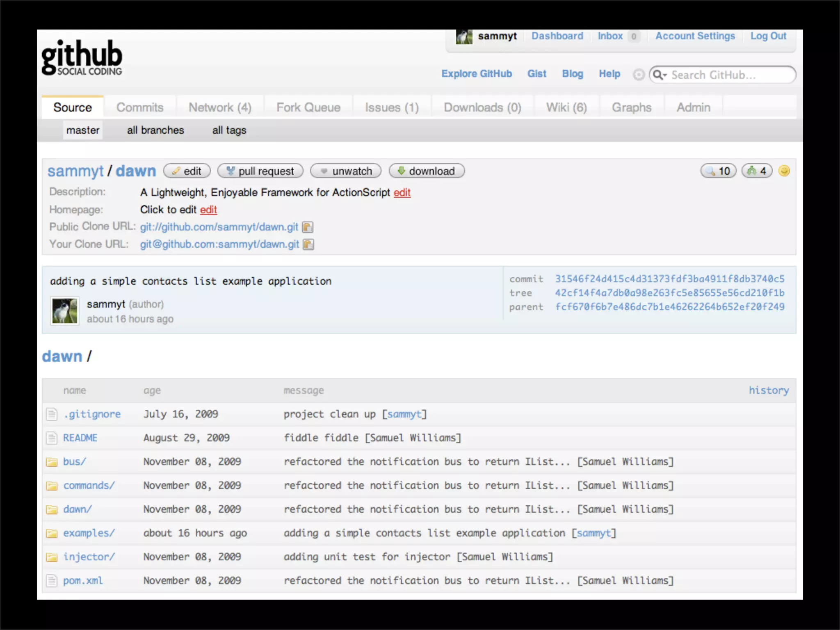Copy the Public Clone URL via clipboard icon
The height and width of the screenshot is (630, 840).
coord(308,227)
